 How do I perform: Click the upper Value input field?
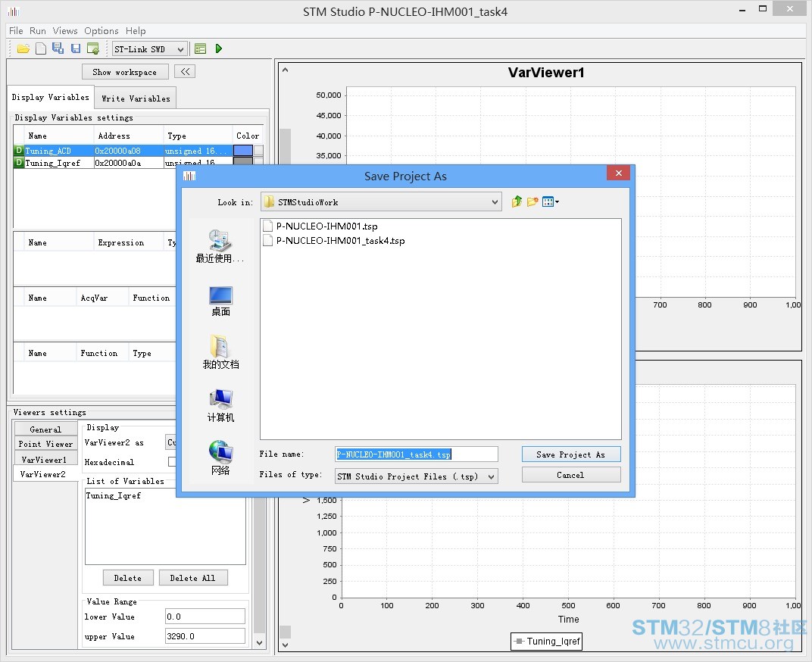pos(205,636)
